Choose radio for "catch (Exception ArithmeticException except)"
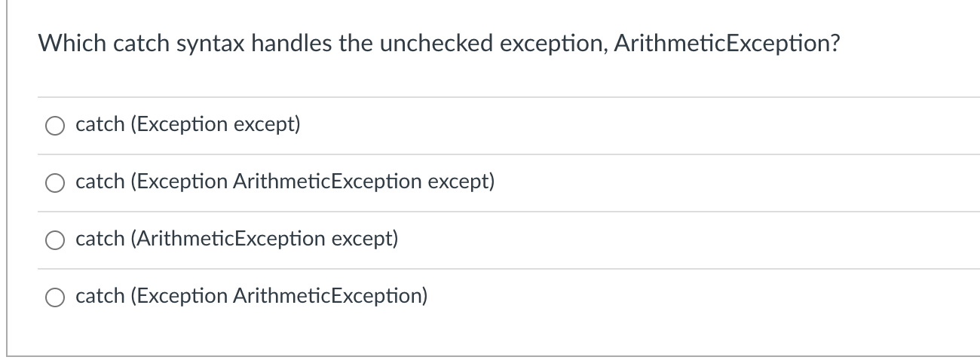This screenshot has width=980, height=363. [56, 184]
